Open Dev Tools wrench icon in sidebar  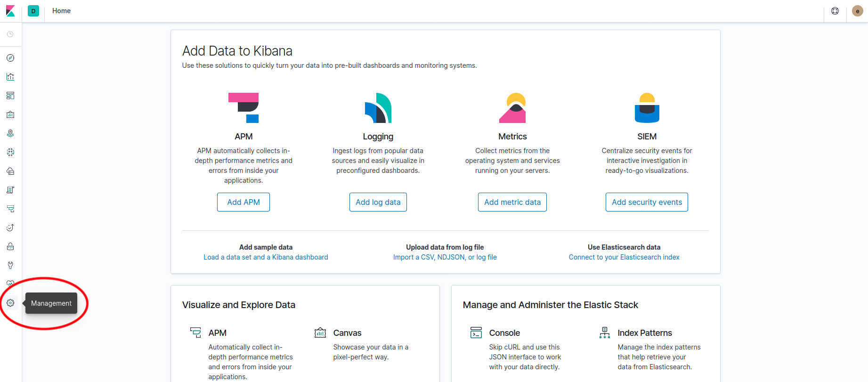[x=10, y=265]
